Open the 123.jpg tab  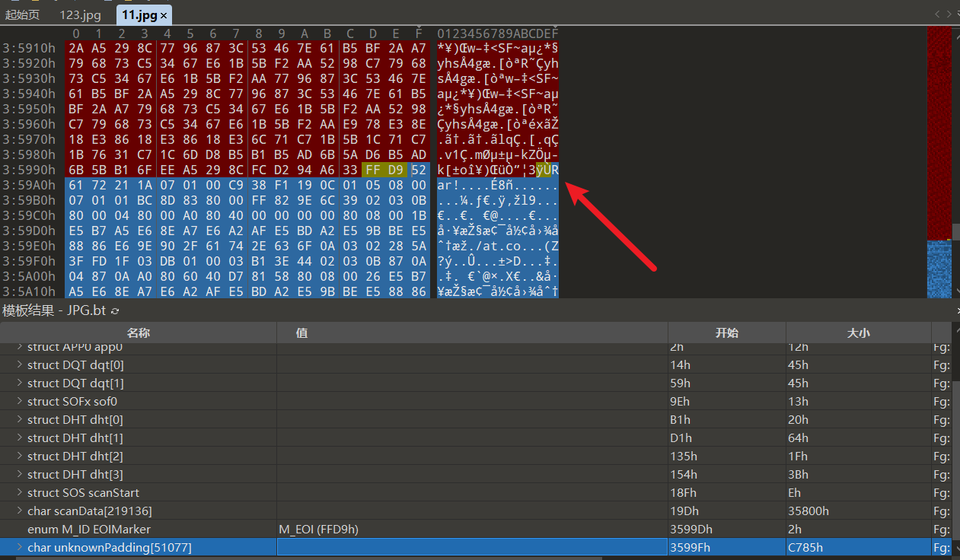coord(79,14)
